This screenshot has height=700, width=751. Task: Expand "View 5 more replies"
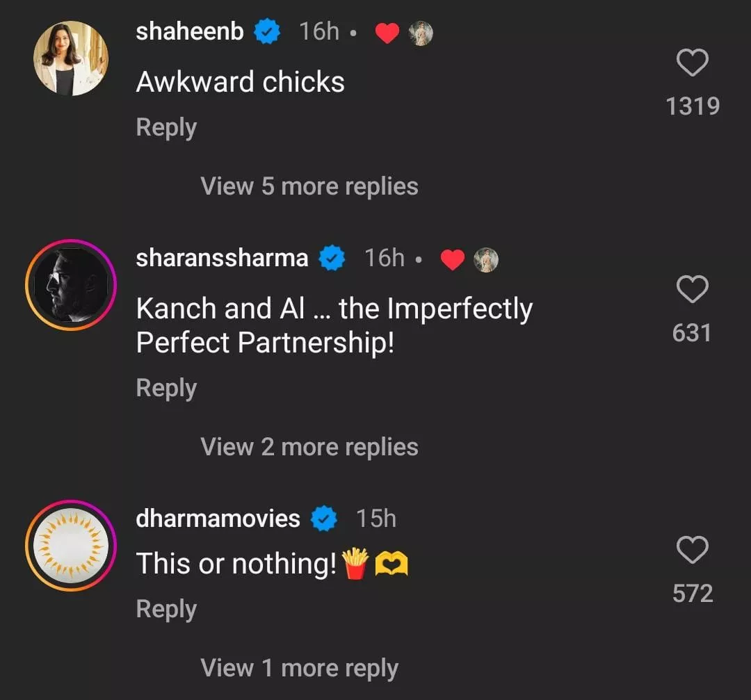[x=309, y=186]
